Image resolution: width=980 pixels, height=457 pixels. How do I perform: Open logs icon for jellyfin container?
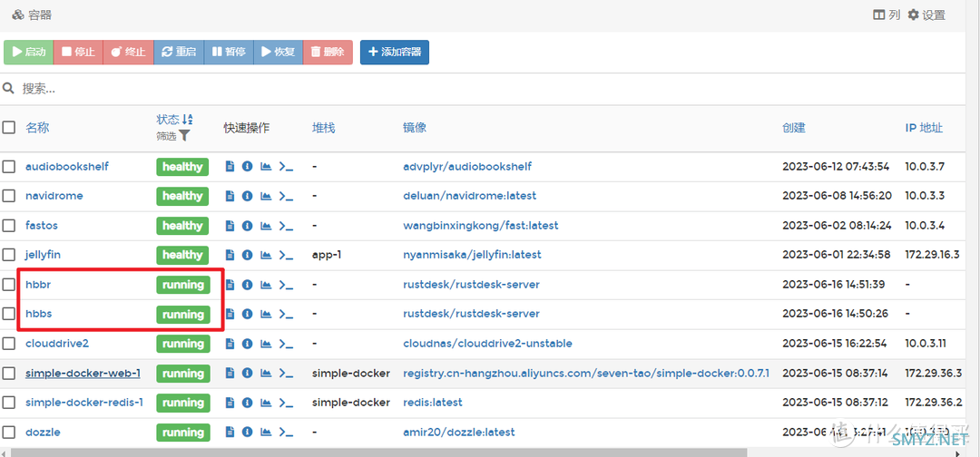(x=230, y=255)
